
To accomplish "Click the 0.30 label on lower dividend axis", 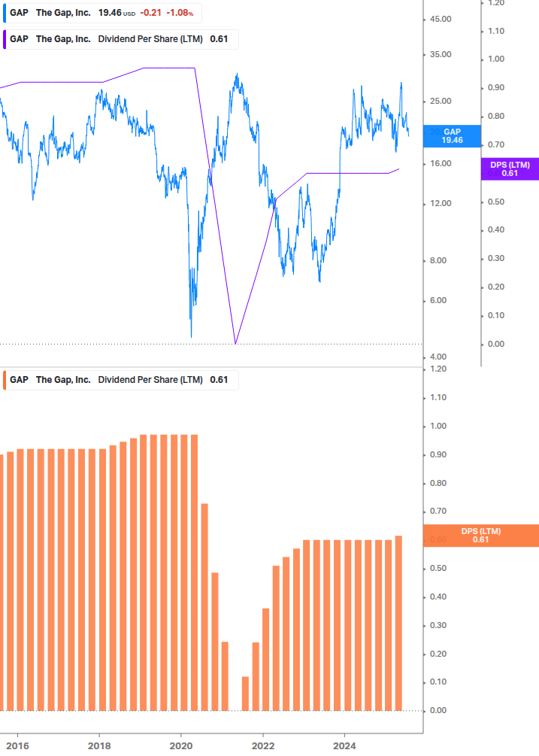I will (x=438, y=625).
